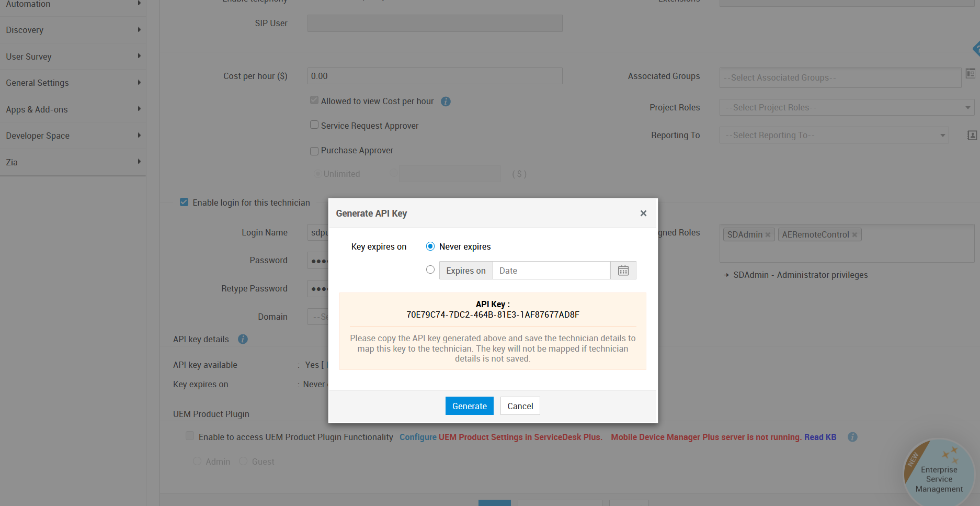
Task: Open the calendar picker for key expiry date
Action: coord(623,270)
